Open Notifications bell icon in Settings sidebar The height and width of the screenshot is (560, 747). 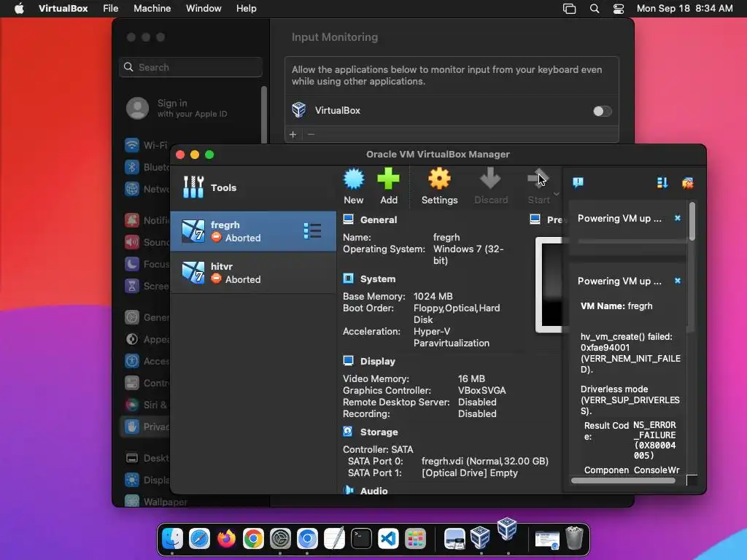click(x=132, y=220)
